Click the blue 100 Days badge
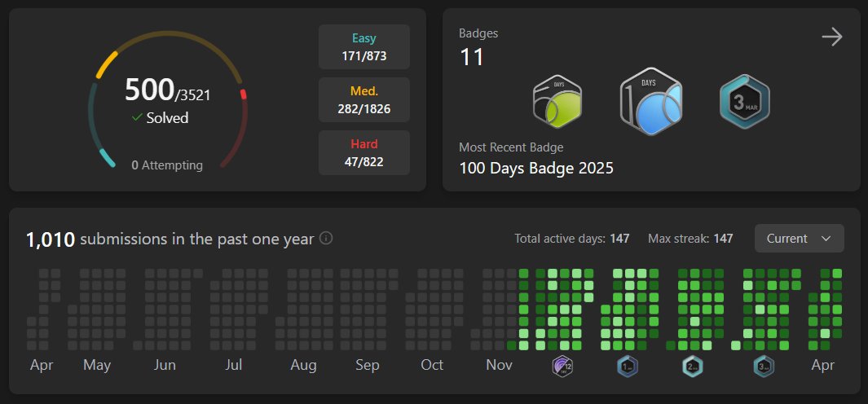Image resolution: width=868 pixels, height=404 pixels. tap(650, 101)
